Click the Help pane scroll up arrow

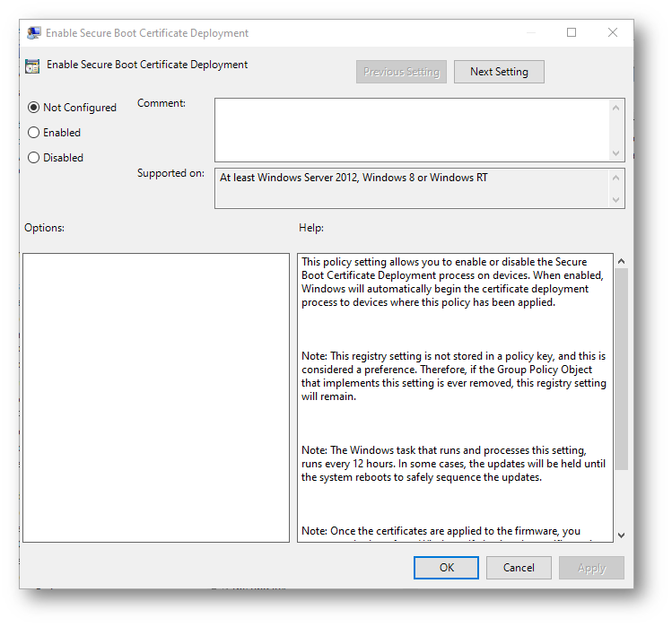[622, 261]
